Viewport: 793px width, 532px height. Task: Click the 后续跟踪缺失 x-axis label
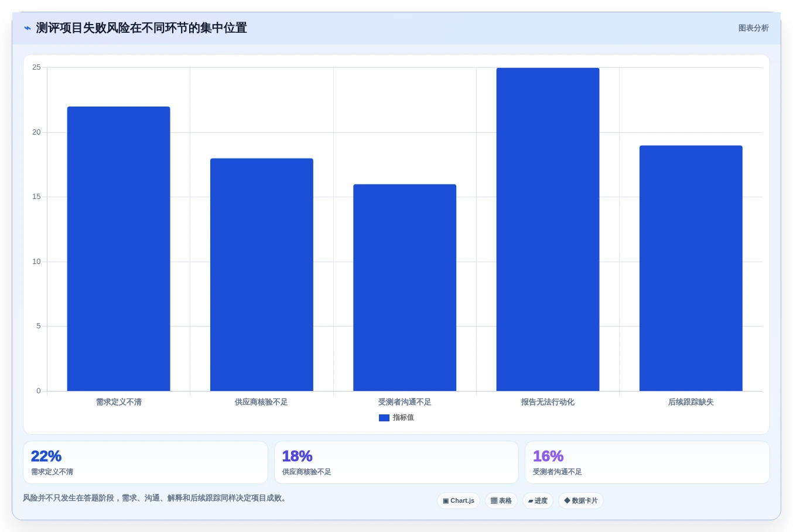point(691,402)
